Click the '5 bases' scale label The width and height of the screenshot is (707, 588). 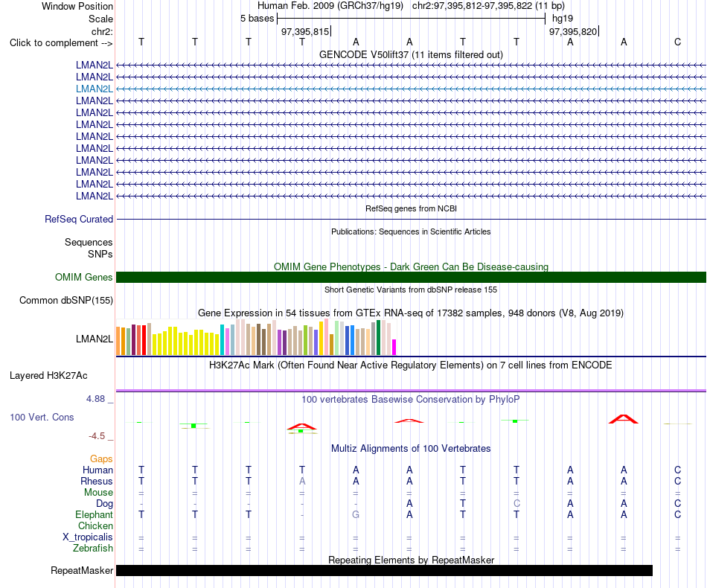[257, 19]
